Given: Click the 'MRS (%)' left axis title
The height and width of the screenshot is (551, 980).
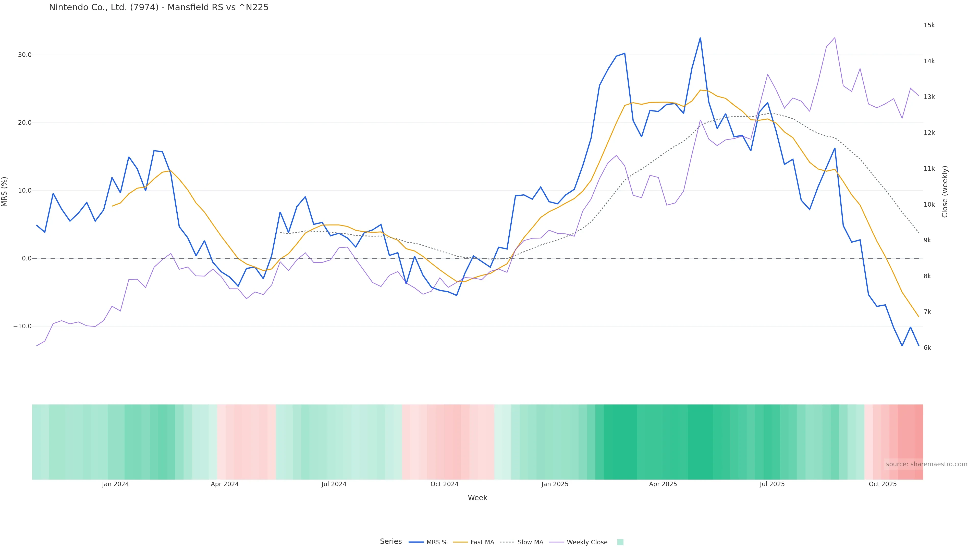Looking at the screenshot, I should click(x=5, y=192).
